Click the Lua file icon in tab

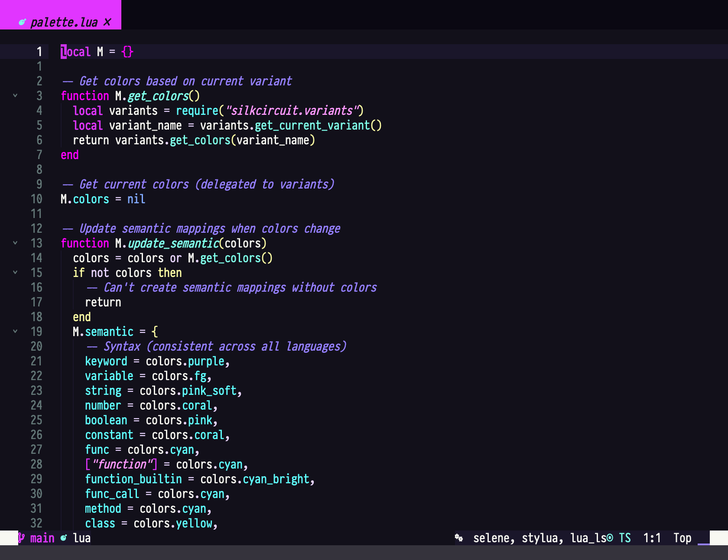pos(23,22)
